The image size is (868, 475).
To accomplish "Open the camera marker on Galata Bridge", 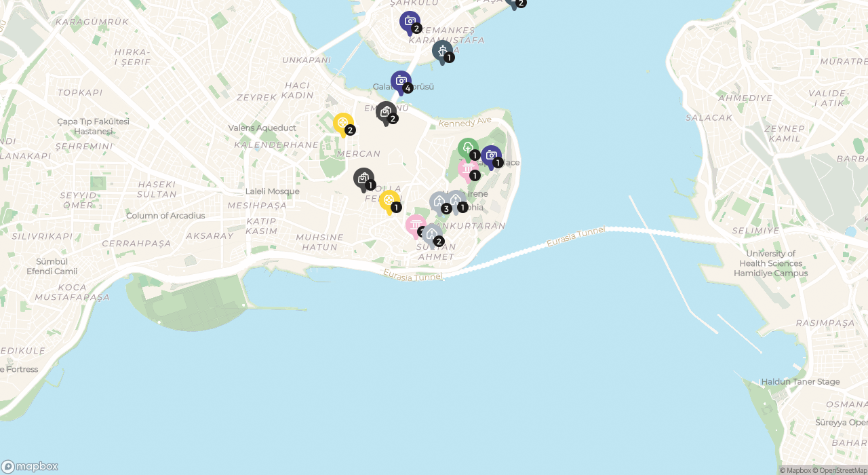I will 401,82.
